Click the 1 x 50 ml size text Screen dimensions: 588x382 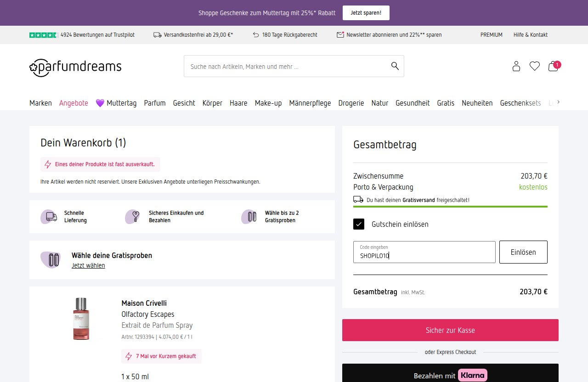click(135, 376)
